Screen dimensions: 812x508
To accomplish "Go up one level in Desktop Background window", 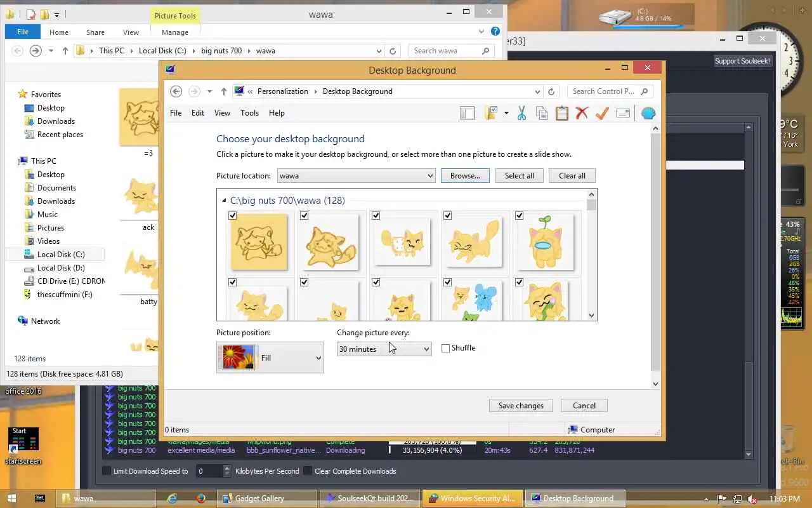I will pyautogui.click(x=223, y=91).
